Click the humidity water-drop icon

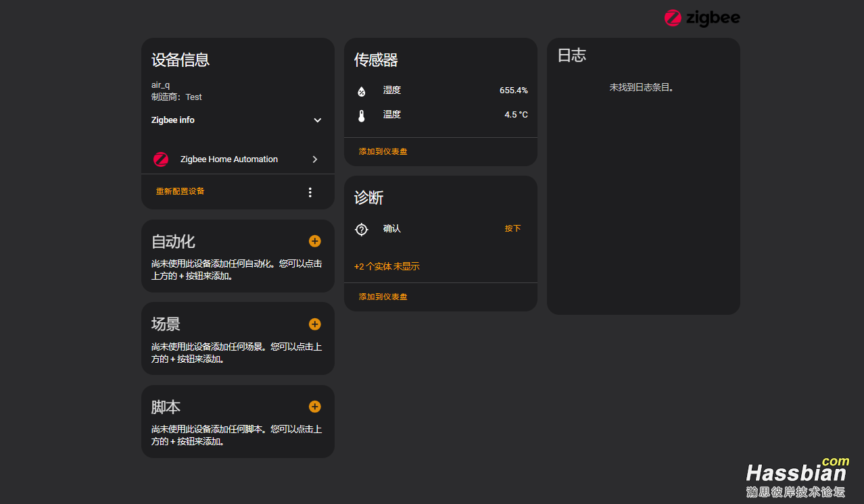(362, 91)
